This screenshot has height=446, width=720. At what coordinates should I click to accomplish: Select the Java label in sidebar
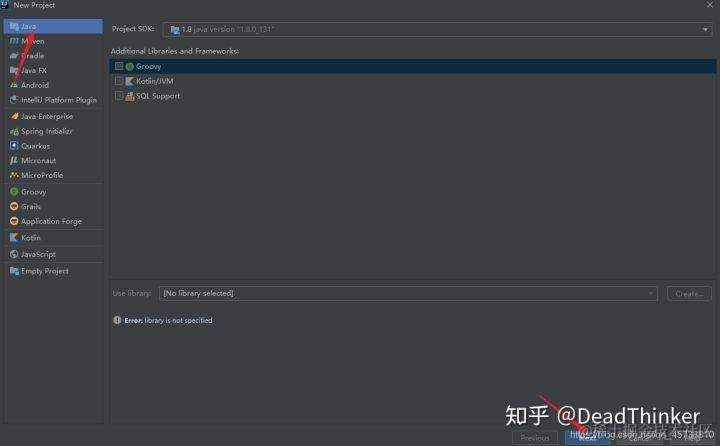click(x=28, y=27)
